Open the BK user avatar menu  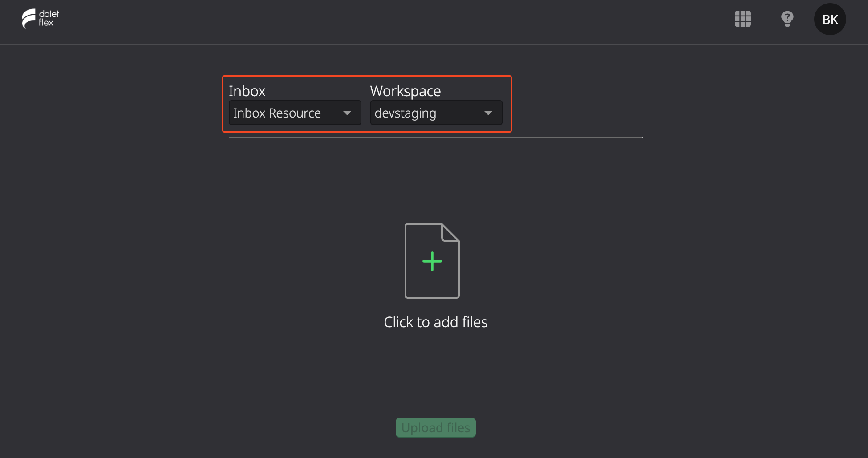830,19
